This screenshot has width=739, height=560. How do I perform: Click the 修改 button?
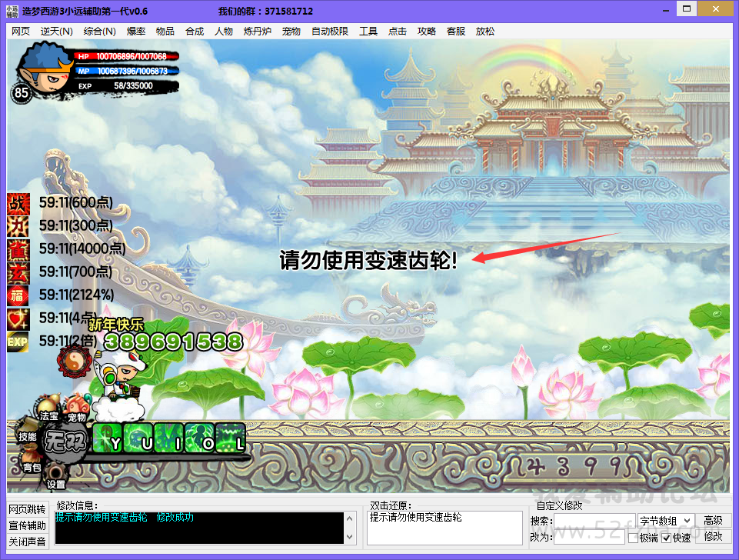coord(713,536)
